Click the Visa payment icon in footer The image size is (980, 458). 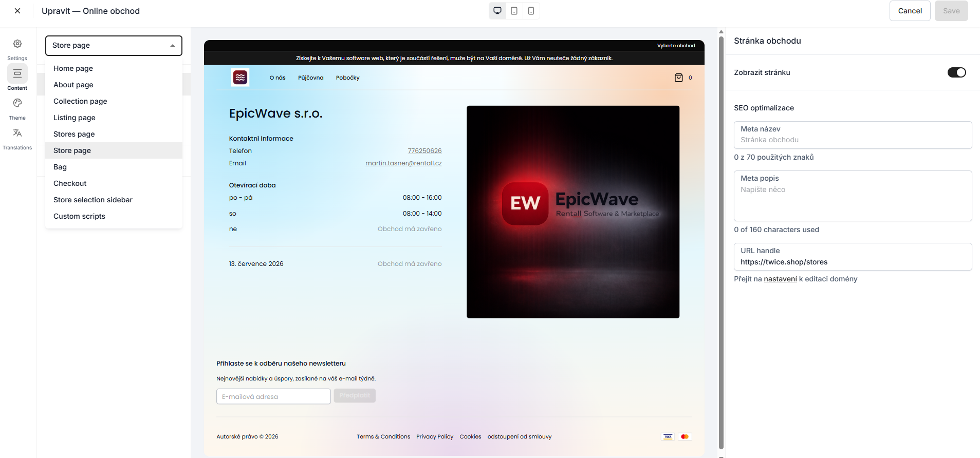(668, 436)
